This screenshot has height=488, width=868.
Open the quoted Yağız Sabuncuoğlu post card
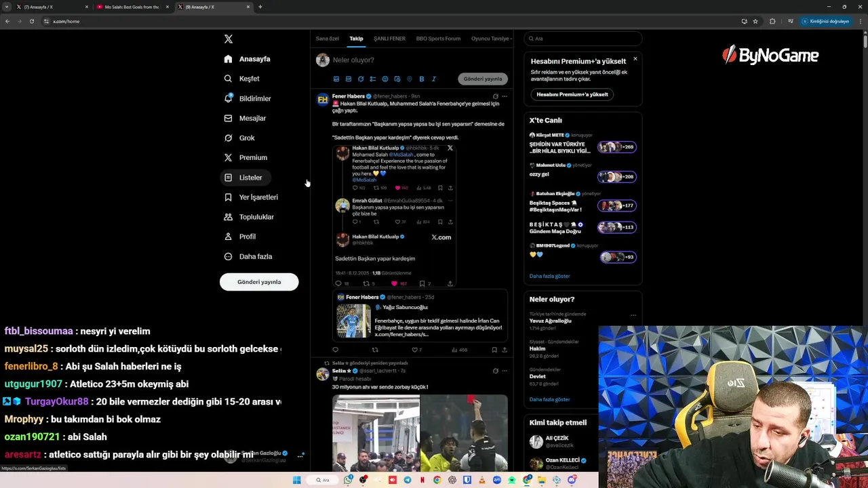[x=420, y=315]
